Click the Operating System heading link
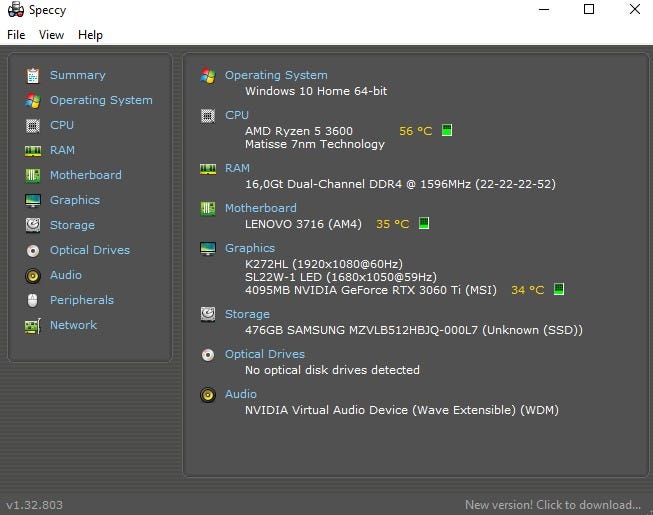 [x=276, y=75]
